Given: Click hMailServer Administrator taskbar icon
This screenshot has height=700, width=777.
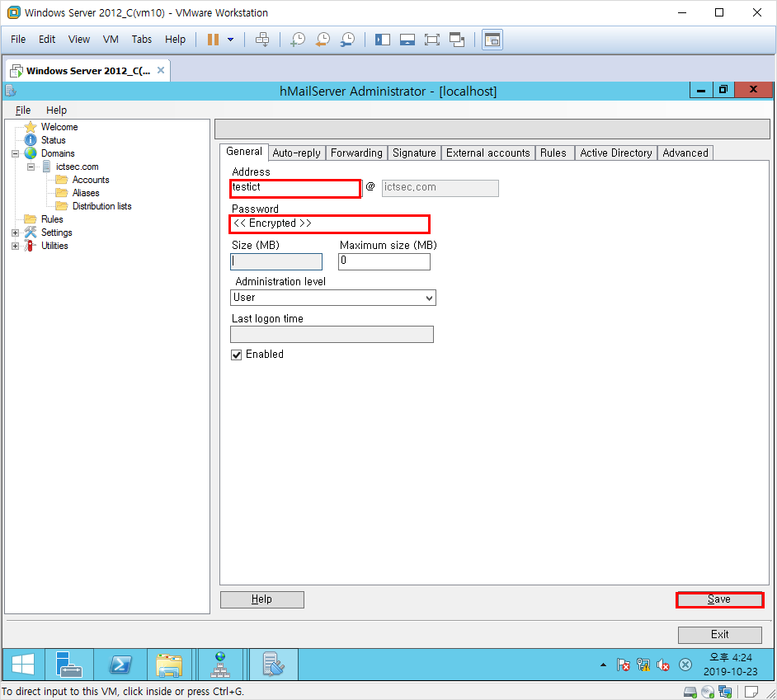Looking at the screenshot, I should [274, 665].
